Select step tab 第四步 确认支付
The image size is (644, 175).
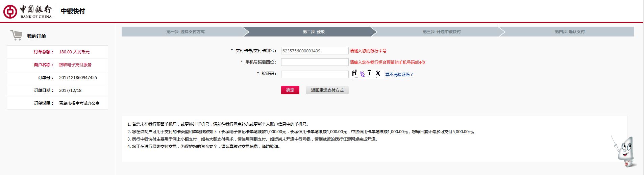pyautogui.click(x=569, y=32)
